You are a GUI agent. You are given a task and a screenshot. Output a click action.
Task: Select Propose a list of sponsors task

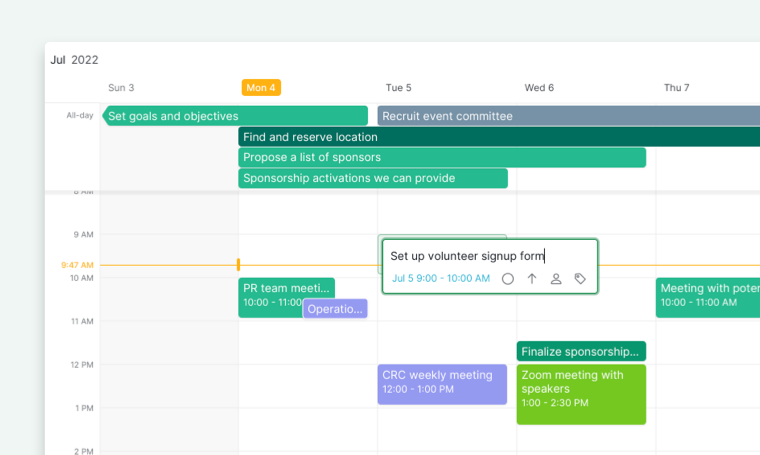442,157
